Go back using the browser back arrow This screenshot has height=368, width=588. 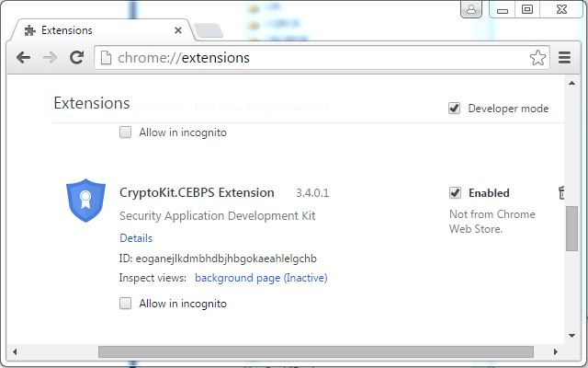tap(23, 58)
